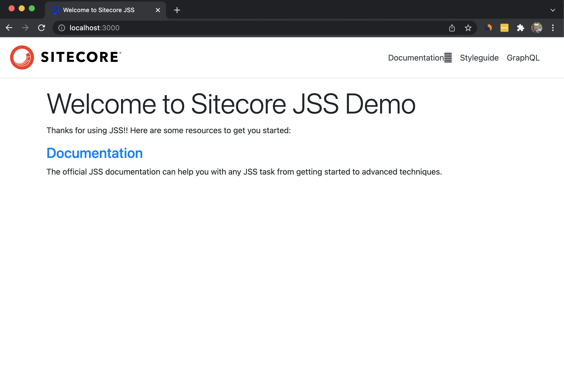
Task: Minimize the window with the yellow button
Action: tap(22, 9)
